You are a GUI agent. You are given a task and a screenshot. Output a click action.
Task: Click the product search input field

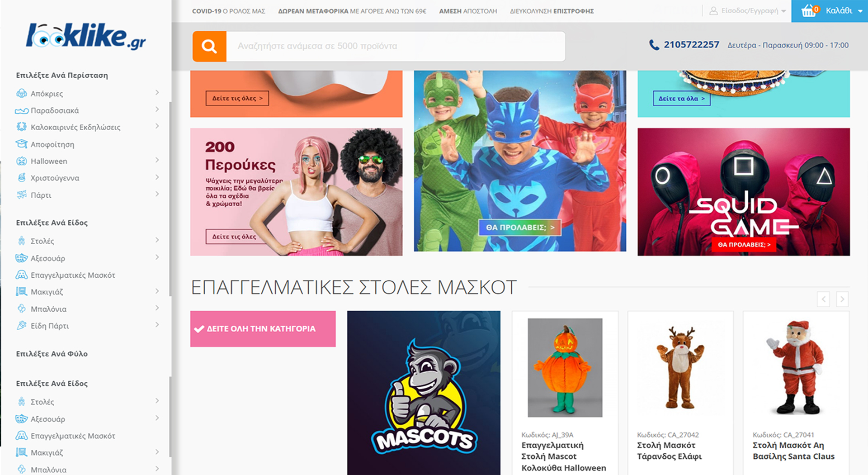pyautogui.click(x=396, y=46)
